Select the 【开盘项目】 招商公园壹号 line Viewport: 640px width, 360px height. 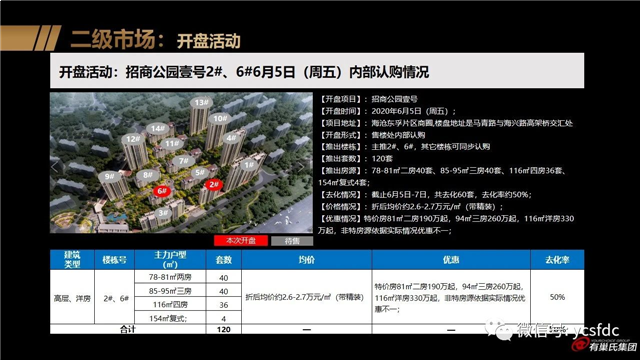point(368,99)
